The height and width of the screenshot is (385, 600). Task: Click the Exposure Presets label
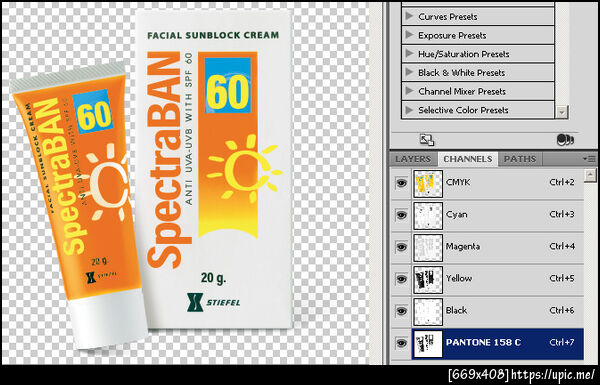point(452,36)
